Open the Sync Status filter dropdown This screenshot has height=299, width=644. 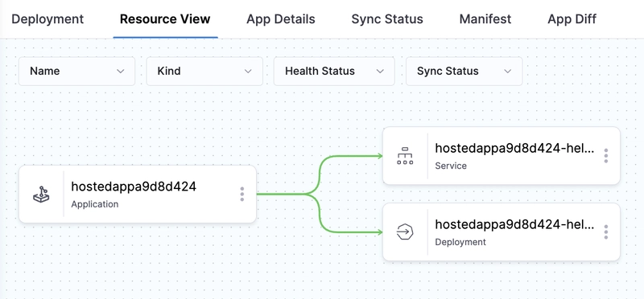(464, 72)
